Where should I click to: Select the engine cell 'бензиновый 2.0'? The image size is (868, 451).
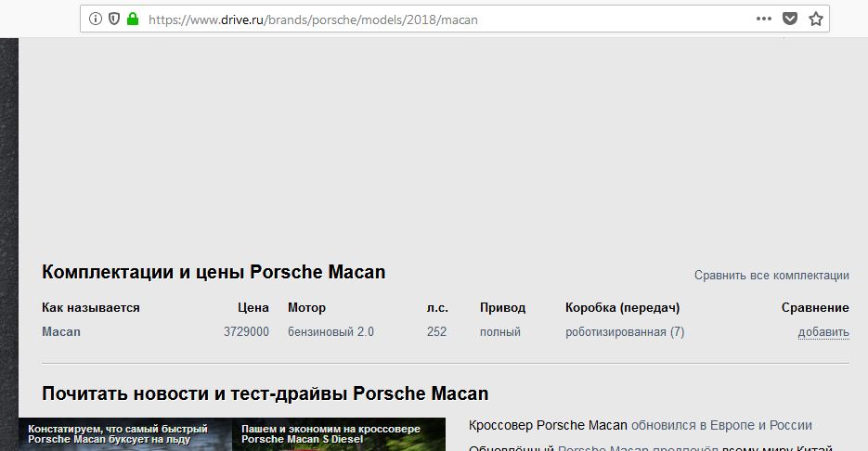[x=330, y=332]
